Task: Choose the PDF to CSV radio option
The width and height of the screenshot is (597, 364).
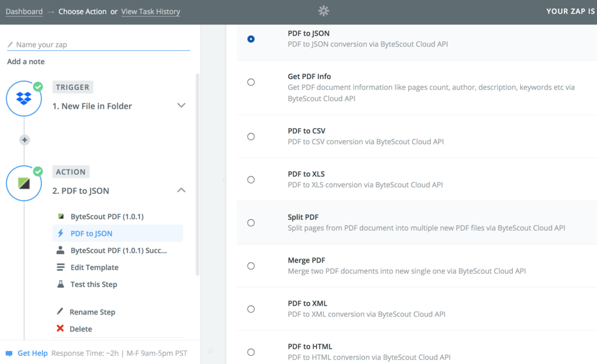Action: point(251,136)
